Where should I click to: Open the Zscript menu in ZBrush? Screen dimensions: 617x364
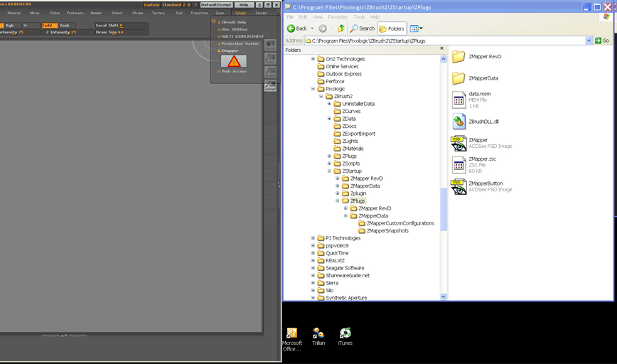(x=262, y=13)
